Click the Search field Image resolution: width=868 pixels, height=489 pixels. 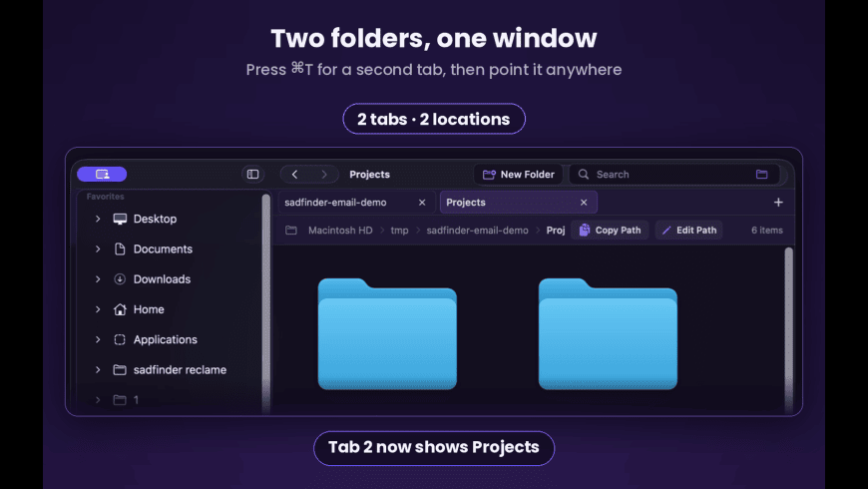tap(674, 174)
